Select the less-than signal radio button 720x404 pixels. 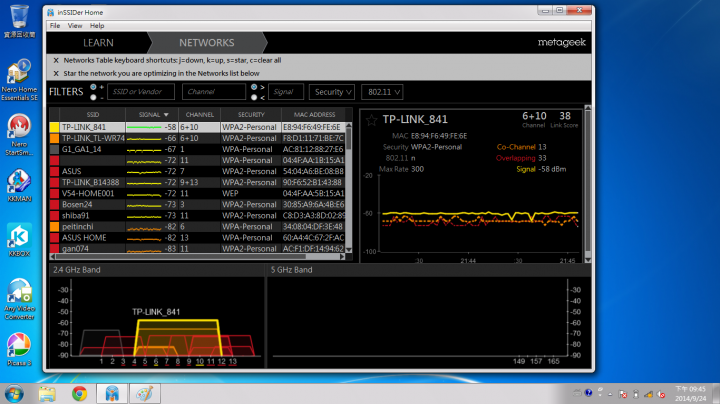point(254,97)
